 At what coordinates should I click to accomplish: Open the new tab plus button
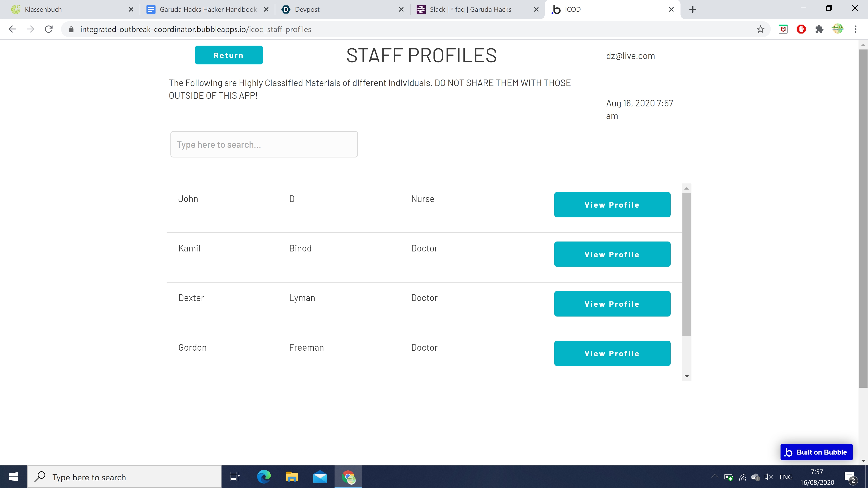[x=692, y=9]
